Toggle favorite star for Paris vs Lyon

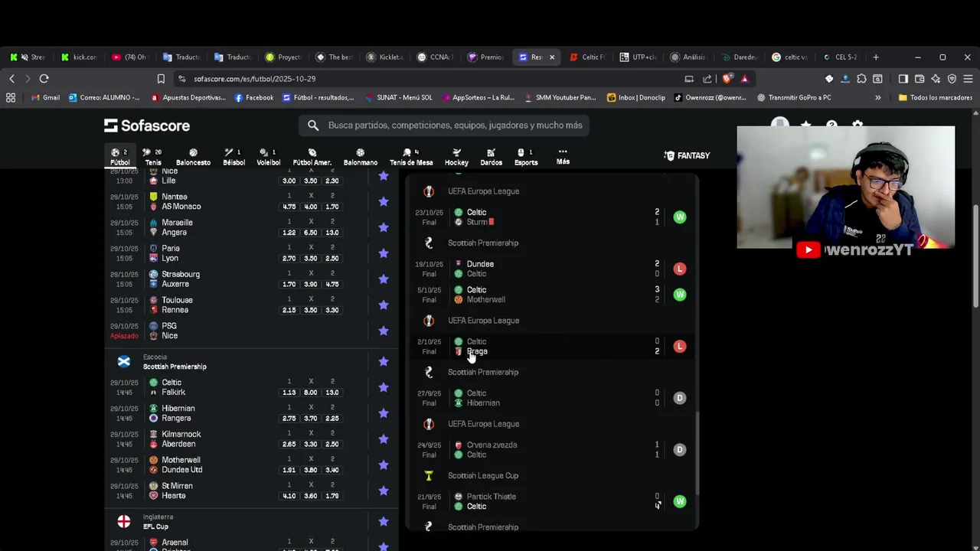click(x=384, y=253)
